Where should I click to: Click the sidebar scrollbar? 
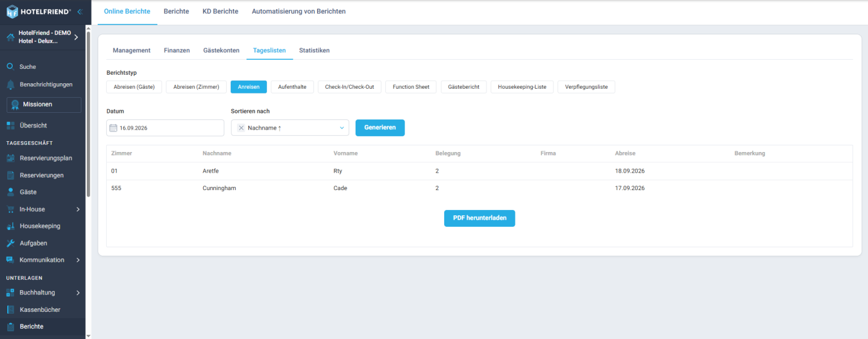coord(89,115)
